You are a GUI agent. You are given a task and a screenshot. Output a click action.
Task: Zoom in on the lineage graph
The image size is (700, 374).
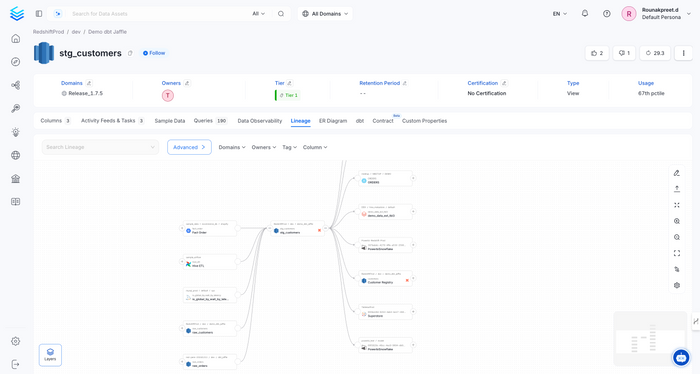pos(677,221)
